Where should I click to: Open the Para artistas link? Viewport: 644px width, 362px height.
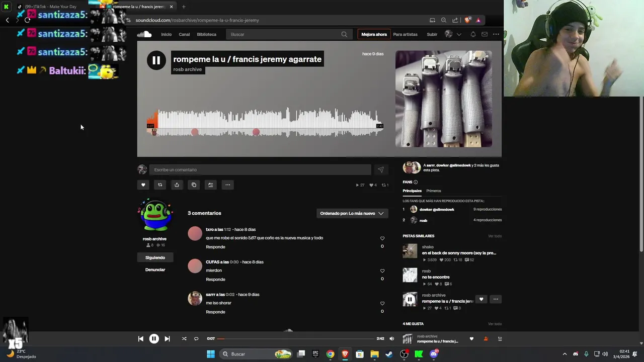tap(405, 34)
